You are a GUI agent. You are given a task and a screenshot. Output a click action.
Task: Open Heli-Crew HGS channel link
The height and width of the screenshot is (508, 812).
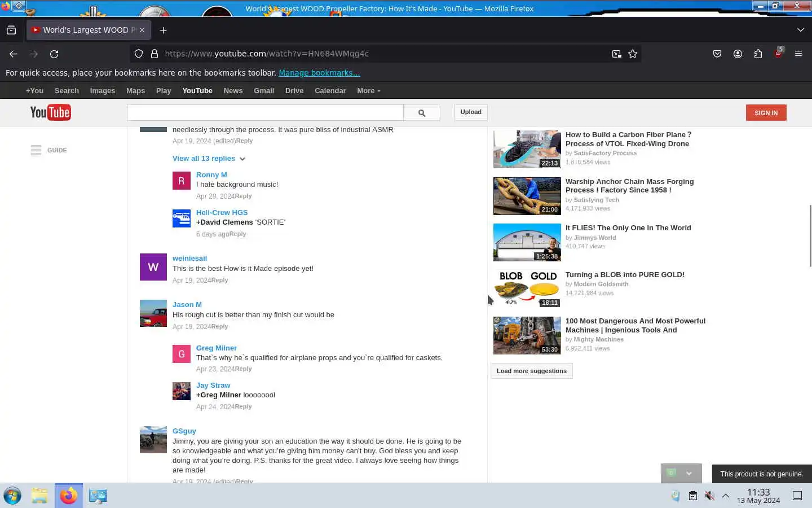point(222,213)
